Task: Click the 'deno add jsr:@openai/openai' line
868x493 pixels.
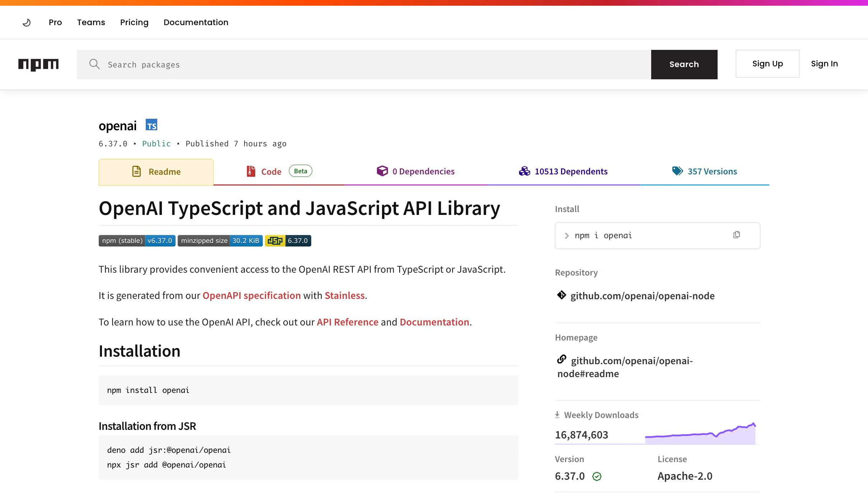Action: [x=169, y=450]
